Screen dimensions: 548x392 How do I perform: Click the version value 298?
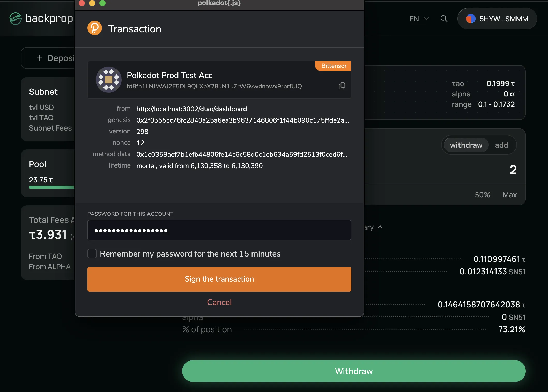[x=142, y=132]
